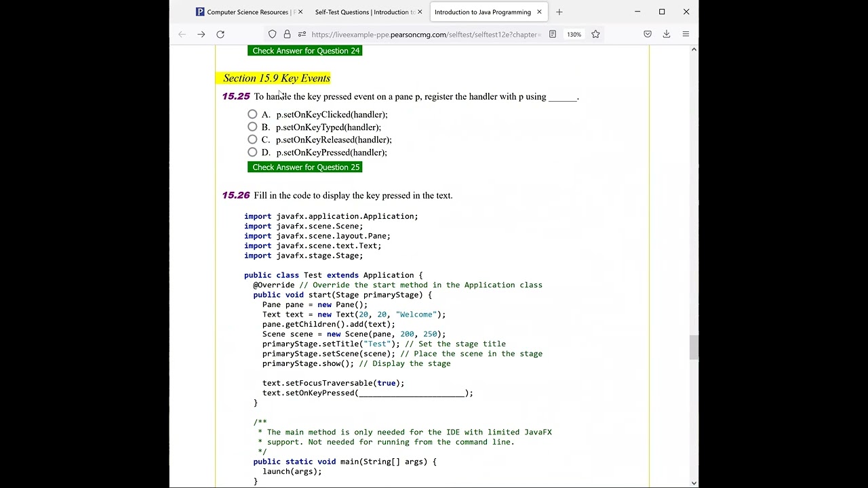Go forward one page
868x488 pixels.
click(201, 34)
